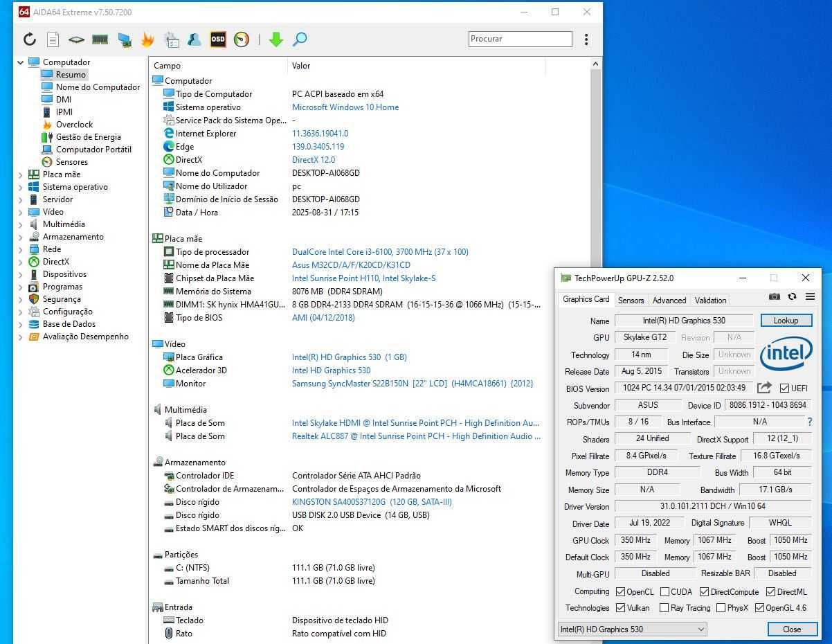Expand the Placa mãe tree node

(x=21, y=175)
